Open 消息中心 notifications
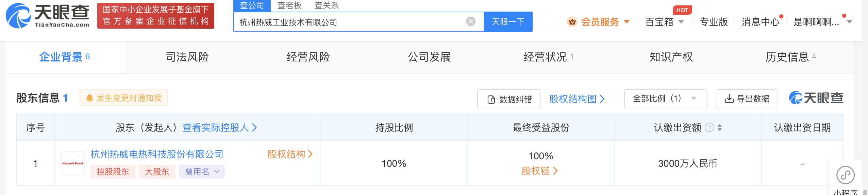 tap(761, 22)
